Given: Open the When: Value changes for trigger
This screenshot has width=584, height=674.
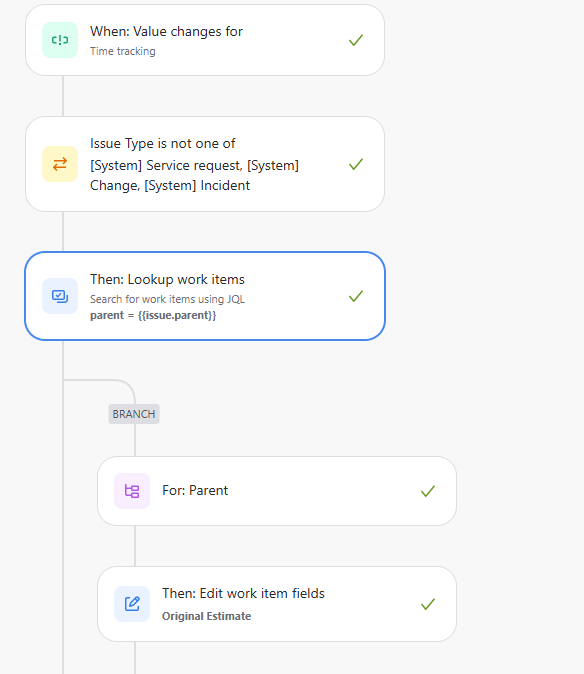Looking at the screenshot, I should (x=205, y=40).
